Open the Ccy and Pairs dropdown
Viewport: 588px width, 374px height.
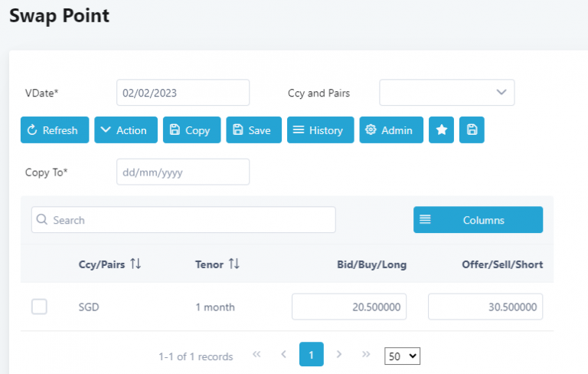click(447, 93)
